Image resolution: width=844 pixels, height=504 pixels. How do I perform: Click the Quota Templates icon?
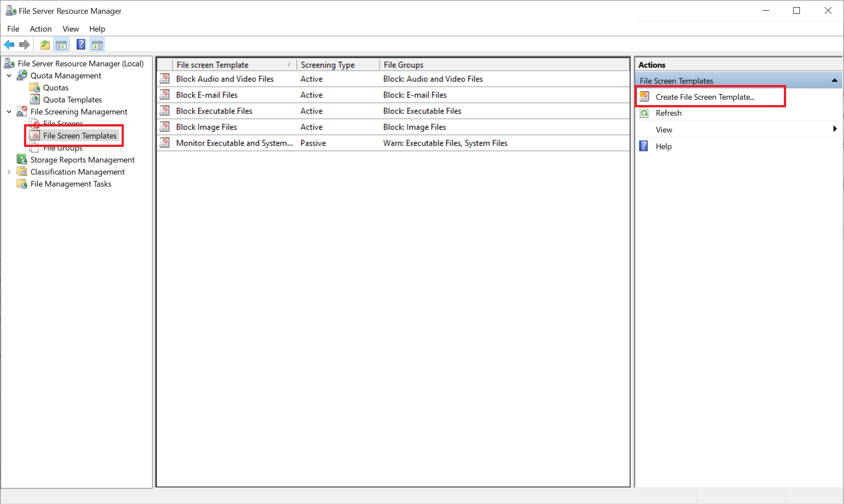35,99
